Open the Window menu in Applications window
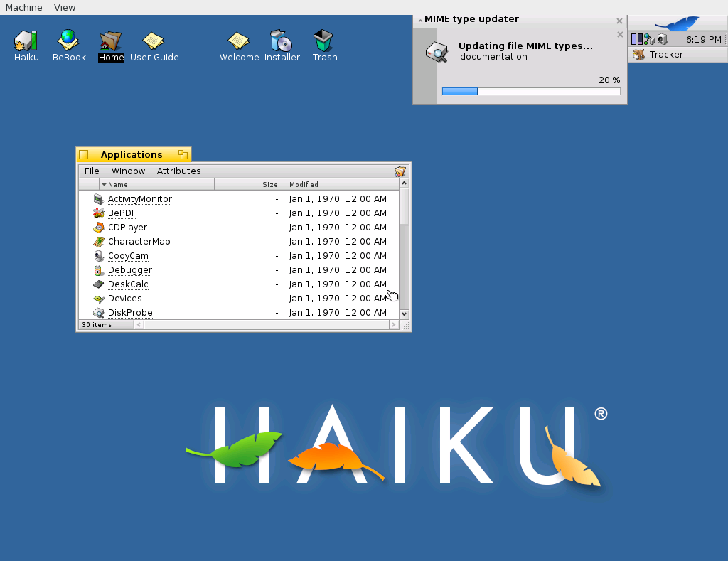 pyautogui.click(x=128, y=171)
